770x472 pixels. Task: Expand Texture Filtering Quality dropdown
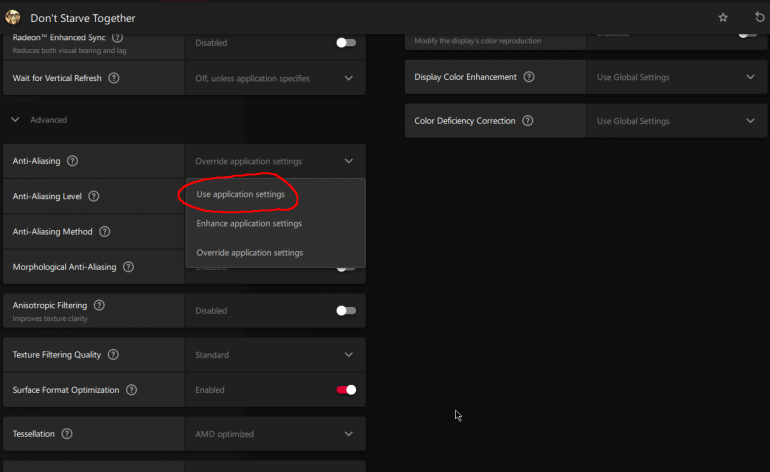point(348,355)
